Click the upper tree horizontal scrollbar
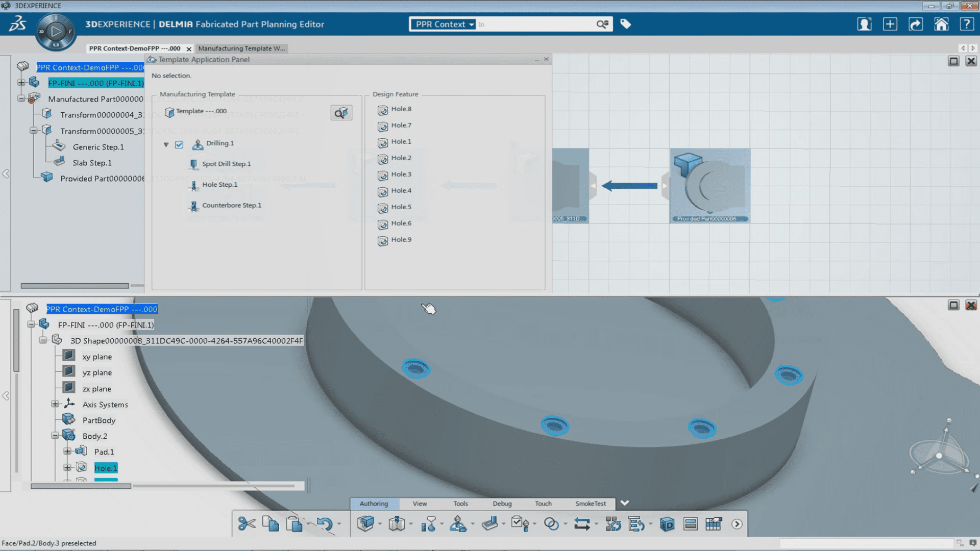This screenshot has width=980, height=551. 75,286
